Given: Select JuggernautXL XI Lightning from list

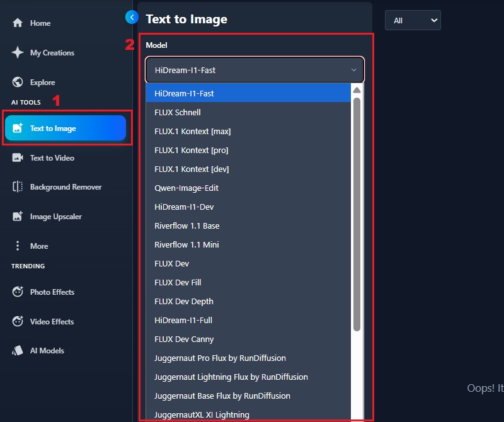Looking at the screenshot, I should pyautogui.click(x=248, y=414).
